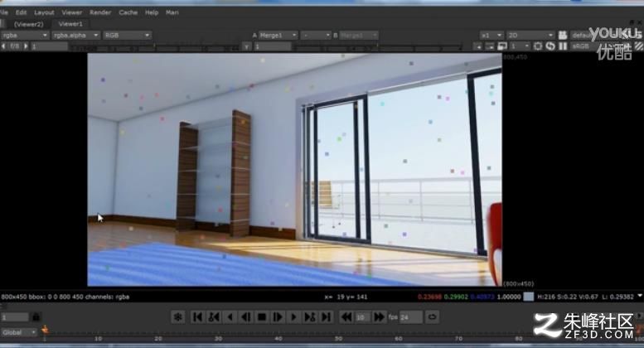
Task: Skip forward by frame increment
Action: [x=379, y=317]
